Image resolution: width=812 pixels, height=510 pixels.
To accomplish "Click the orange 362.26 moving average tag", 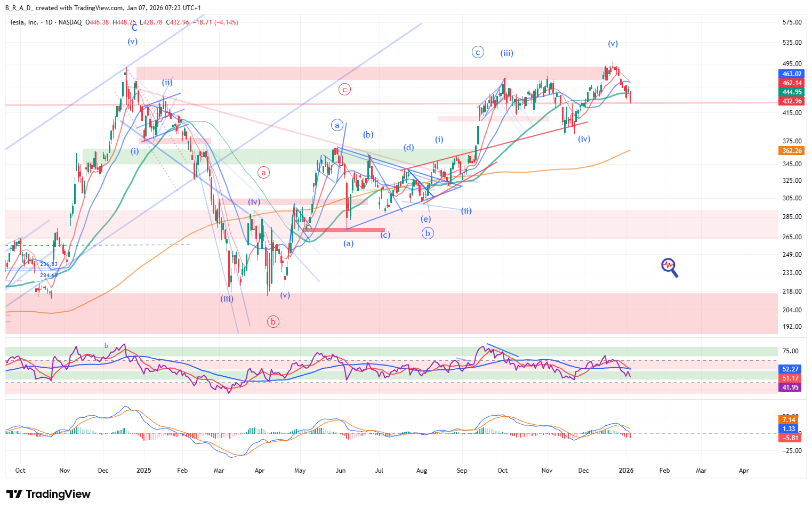I will point(792,151).
